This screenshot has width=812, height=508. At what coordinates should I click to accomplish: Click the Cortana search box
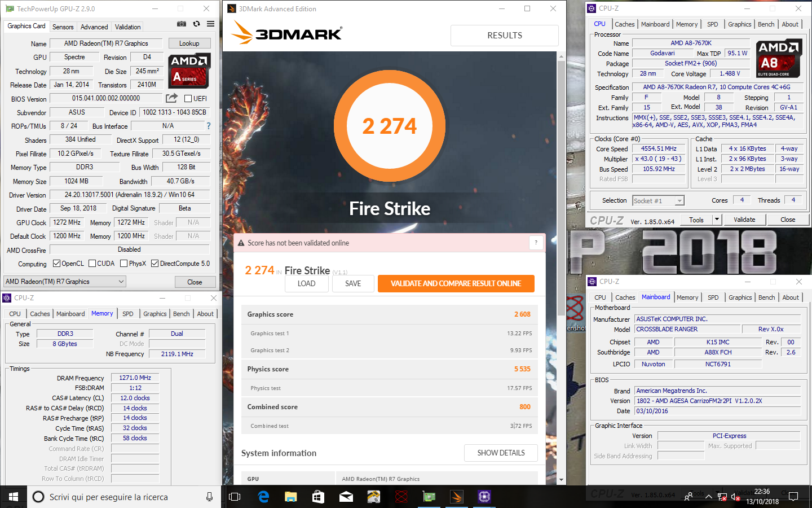[x=124, y=497]
